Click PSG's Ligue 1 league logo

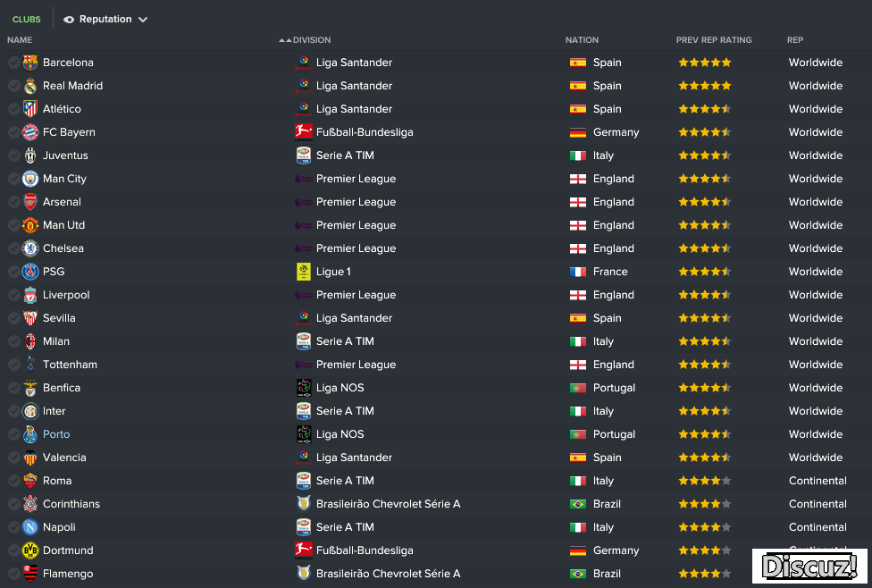point(304,272)
